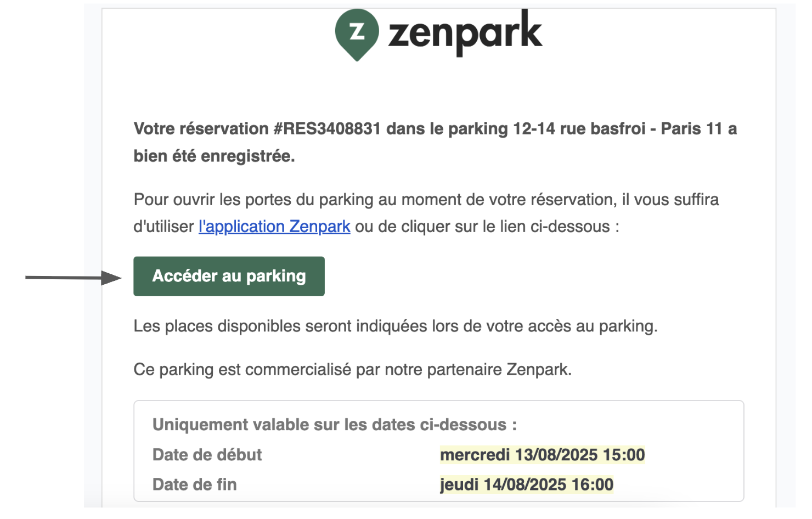Image resolution: width=812 pixels, height=519 pixels.
Task: Click the reservation number #RES3408831
Action: [327, 129]
